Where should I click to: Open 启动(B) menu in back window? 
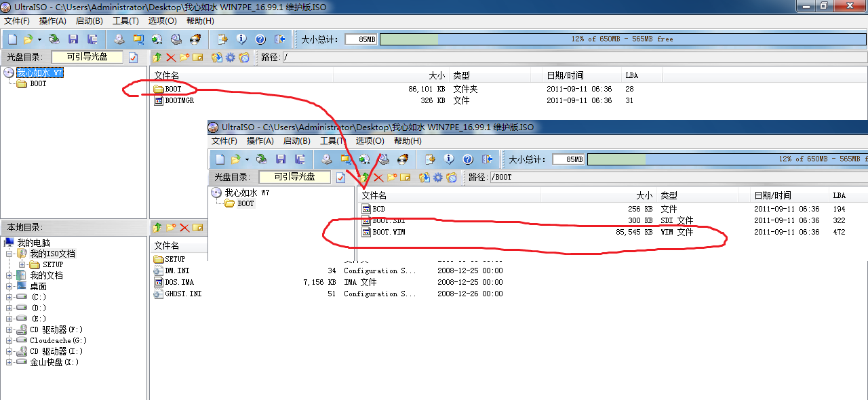[90, 21]
